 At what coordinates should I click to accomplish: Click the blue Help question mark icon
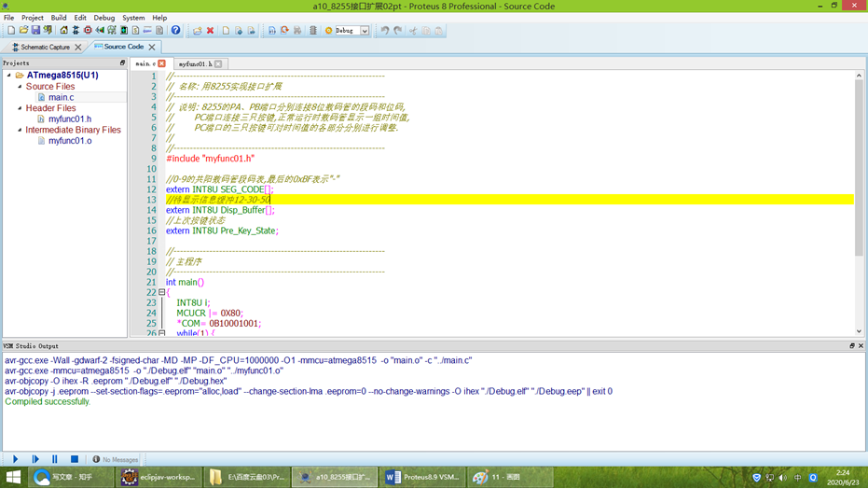click(175, 31)
